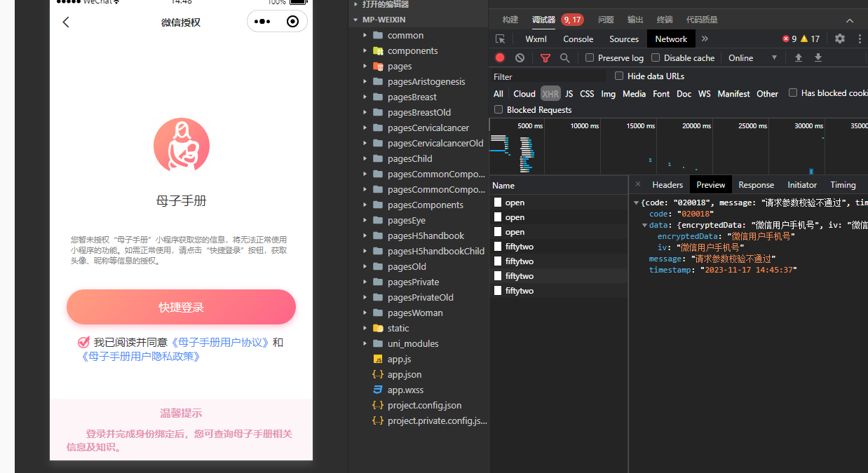Clear the network log
This screenshot has width=868, height=473.
point(520,58)
